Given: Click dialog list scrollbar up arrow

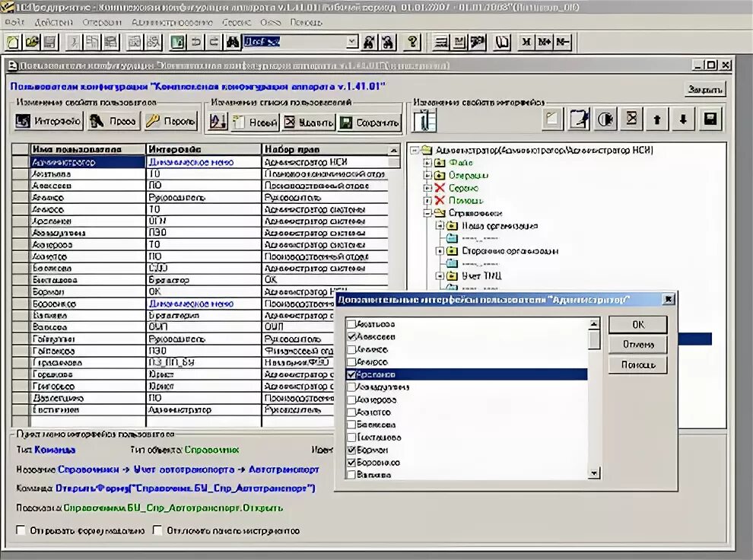Looking at the screenshot, I should [x=594, y=324].
